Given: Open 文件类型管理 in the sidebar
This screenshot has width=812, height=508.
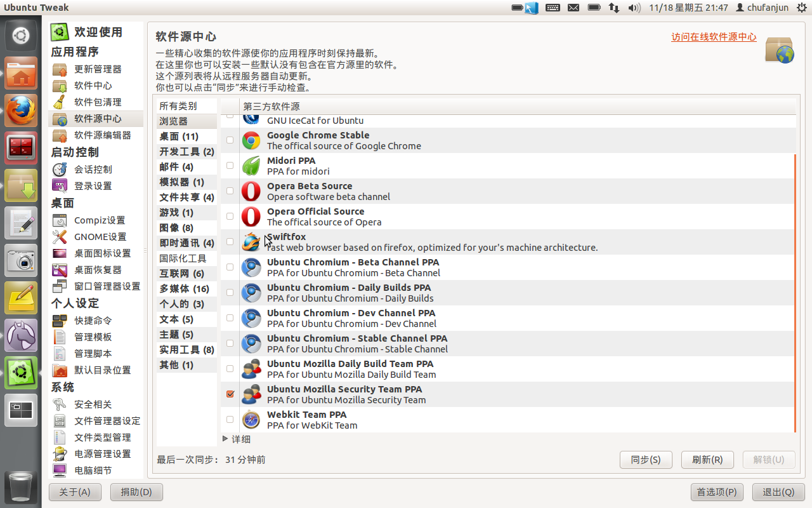Looking at the screenshot, I should pyautogui.click(x=96, y=438).
